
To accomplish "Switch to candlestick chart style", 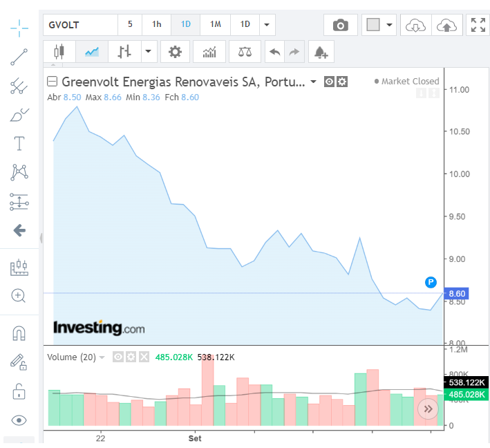I will coord(59,52).
